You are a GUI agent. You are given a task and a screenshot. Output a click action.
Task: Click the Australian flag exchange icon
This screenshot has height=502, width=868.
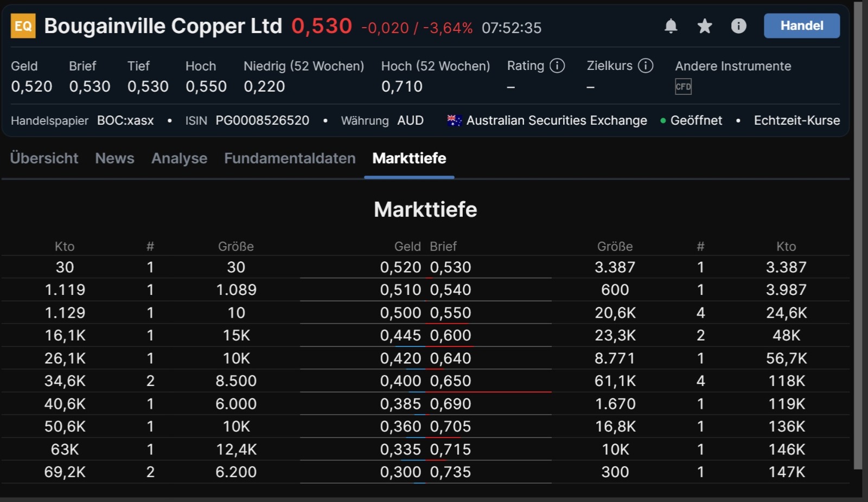coord(454,120)
